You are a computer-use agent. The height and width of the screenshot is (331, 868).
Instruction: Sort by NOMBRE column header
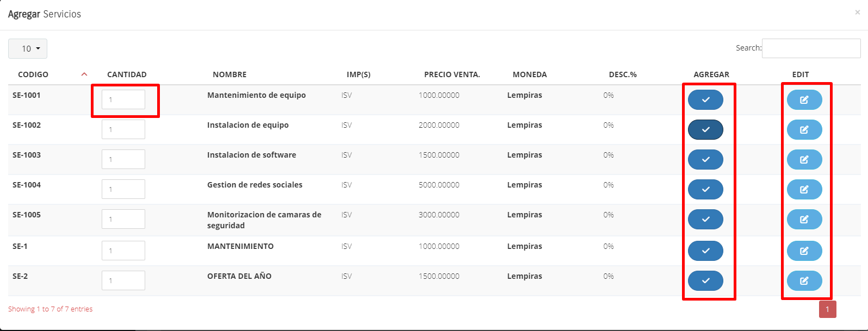pyautogui.click(x=230, y=74)
